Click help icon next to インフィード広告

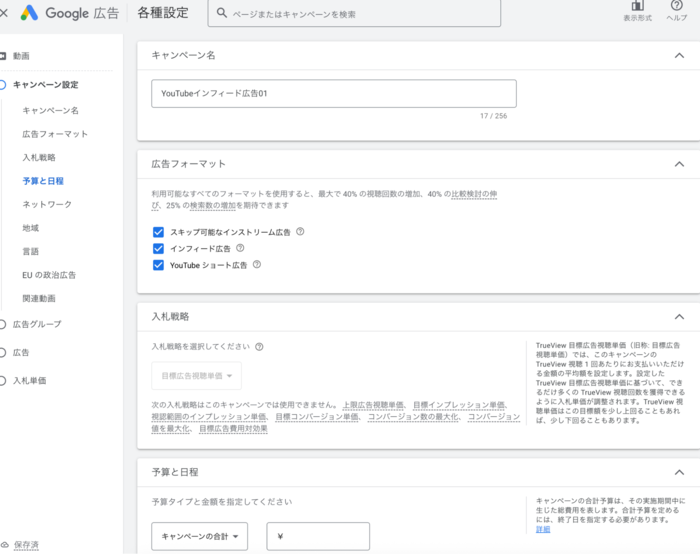pos(240,248)
